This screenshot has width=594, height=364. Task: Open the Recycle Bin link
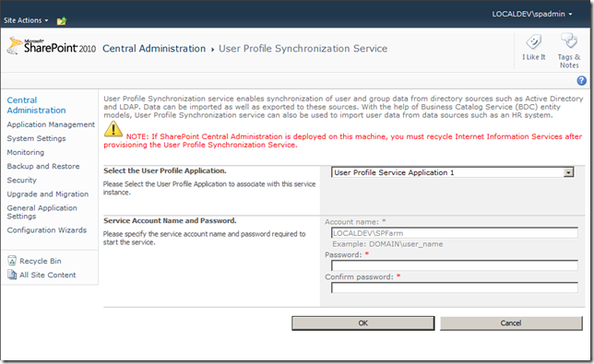41,261
